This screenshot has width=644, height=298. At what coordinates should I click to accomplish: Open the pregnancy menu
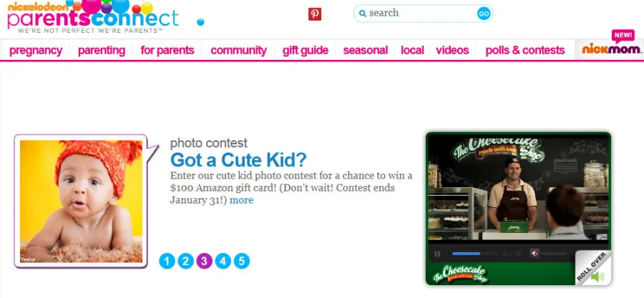coord(36,51)
